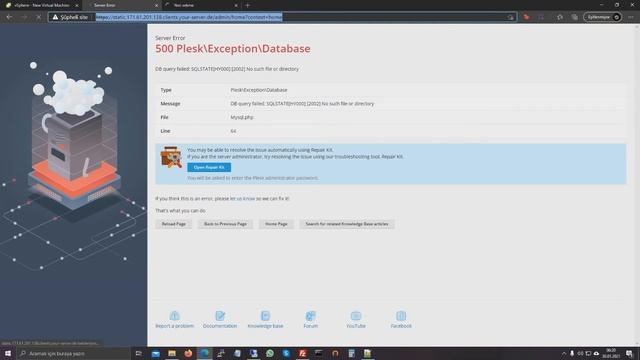Click the 'let us know' link
The height and width of the screenshot is (360, 640).
pyautogui.click(x=243, y=199)
